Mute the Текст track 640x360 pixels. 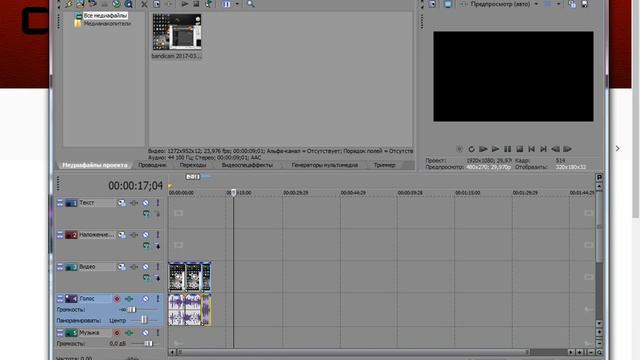pos(146,203)
